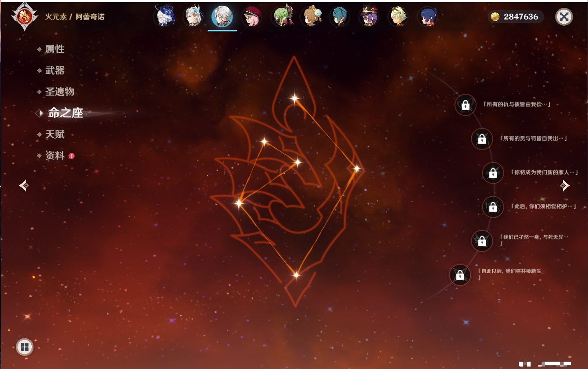
Task: Open the 资料 profile page
Action: 55,155
